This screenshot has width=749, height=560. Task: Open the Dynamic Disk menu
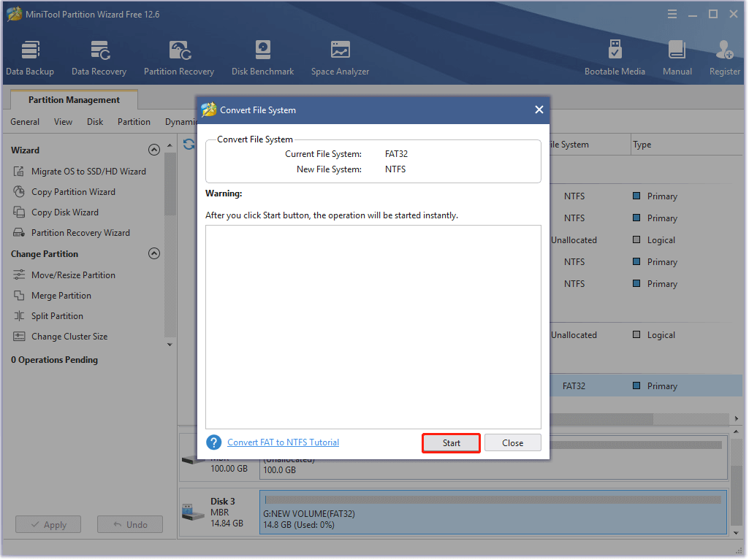(180, 122)
